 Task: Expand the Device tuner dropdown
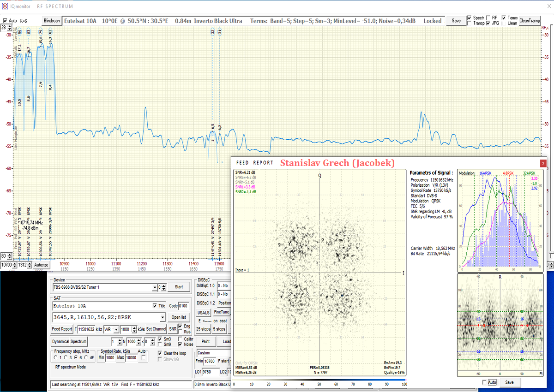click(154, 287)
